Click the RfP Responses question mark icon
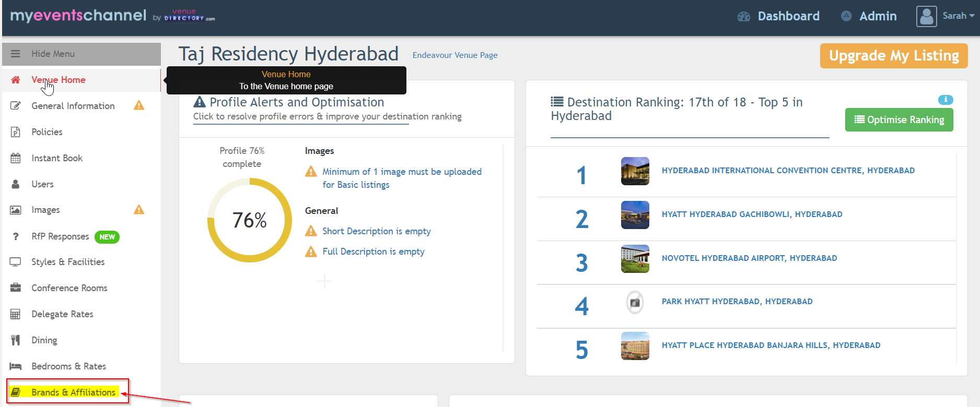Image resolution: width=980 pixels, height=407 pixels. click(16, 236)
